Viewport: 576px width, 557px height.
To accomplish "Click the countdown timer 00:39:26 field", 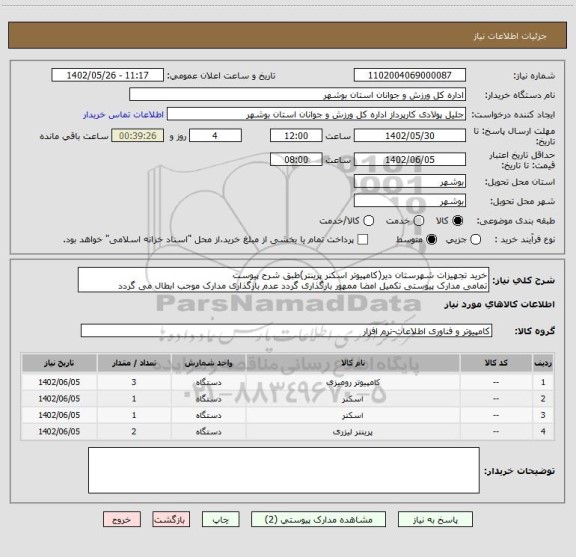I will pos(138,136).
